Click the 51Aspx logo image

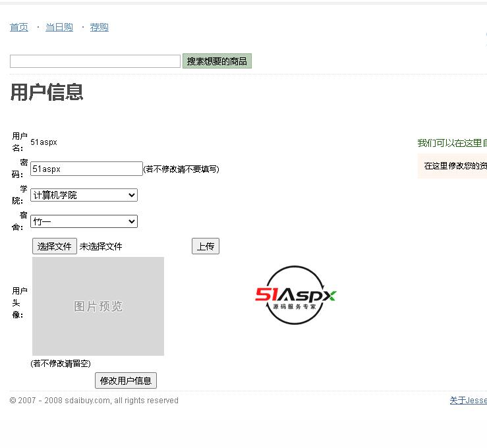tap(295, 295)
